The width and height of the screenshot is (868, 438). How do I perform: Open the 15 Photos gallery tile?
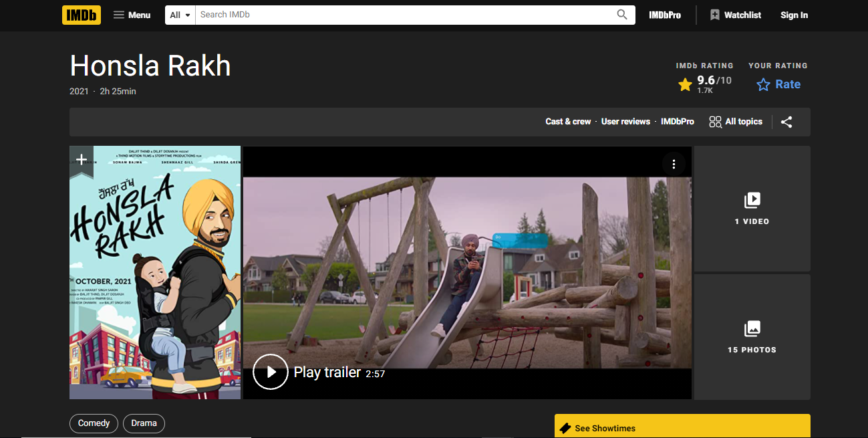(752, 337)
